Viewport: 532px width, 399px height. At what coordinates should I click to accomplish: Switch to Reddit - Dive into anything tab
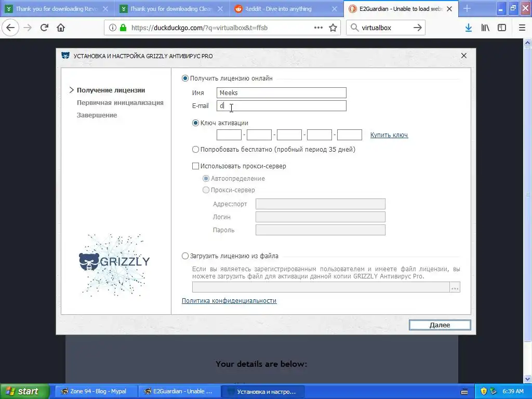(286, 9)
